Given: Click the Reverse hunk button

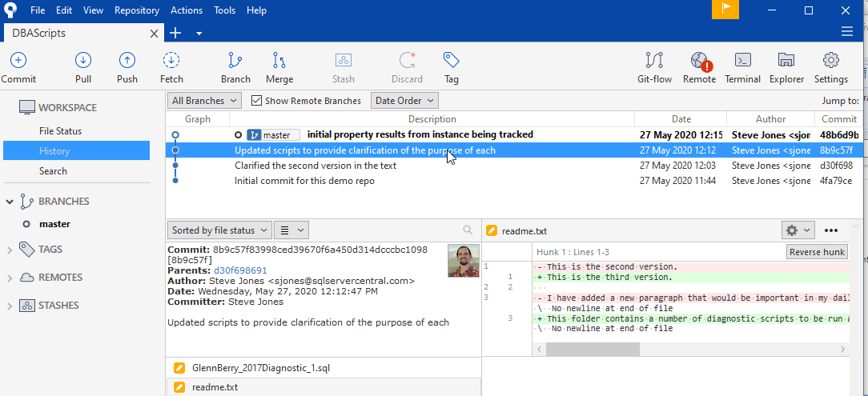Looking at the screenshot, I should click(817, 252).
